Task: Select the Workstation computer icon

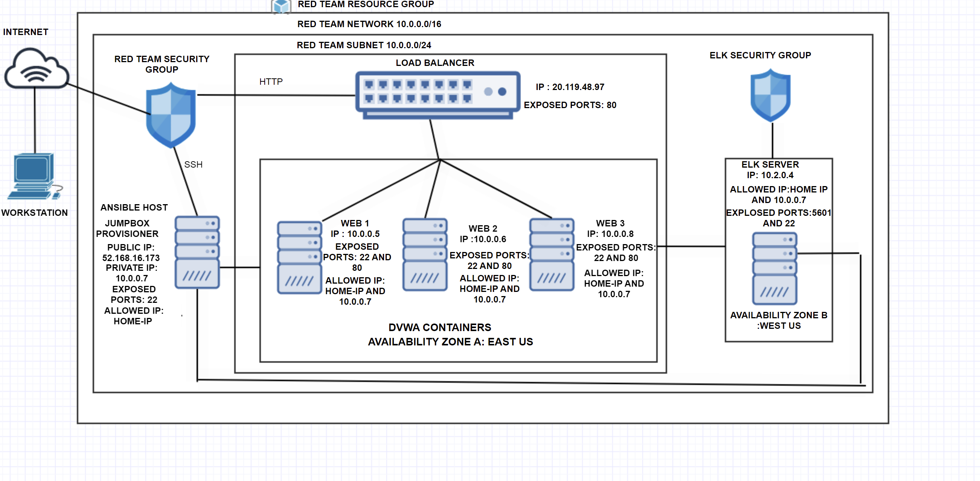Action: 35,176
